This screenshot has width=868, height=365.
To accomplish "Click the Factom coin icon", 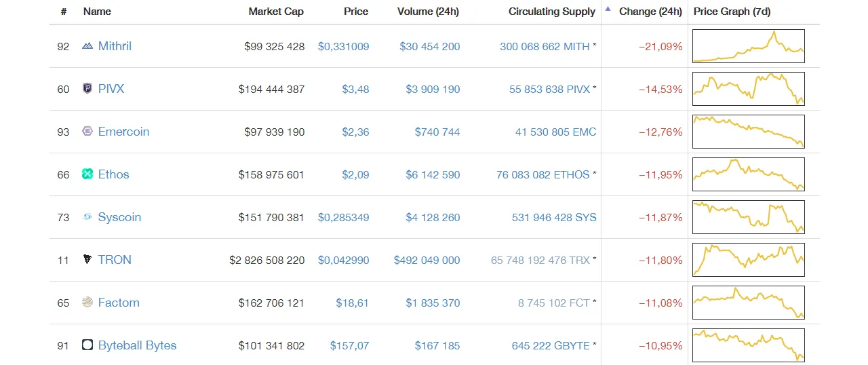I will pos(87,303).
